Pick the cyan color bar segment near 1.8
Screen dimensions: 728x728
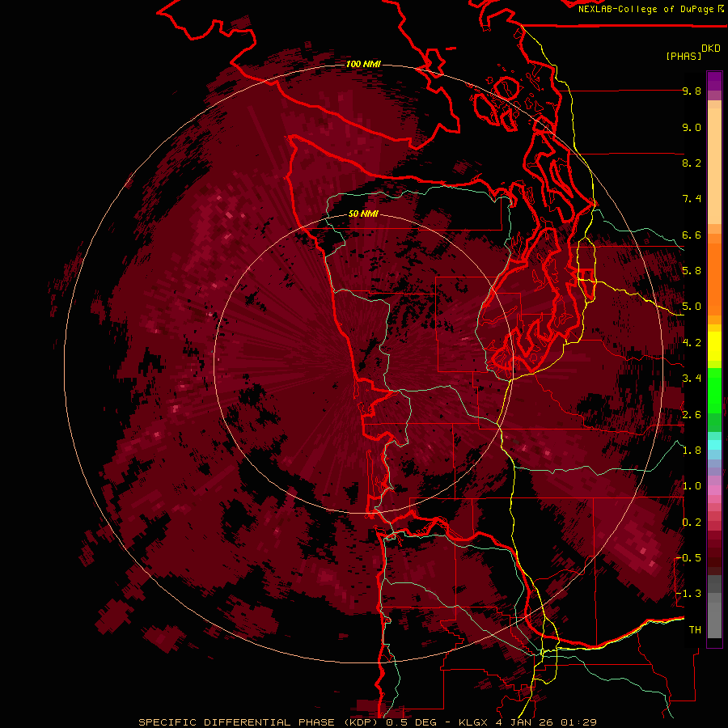pos(714,445)
